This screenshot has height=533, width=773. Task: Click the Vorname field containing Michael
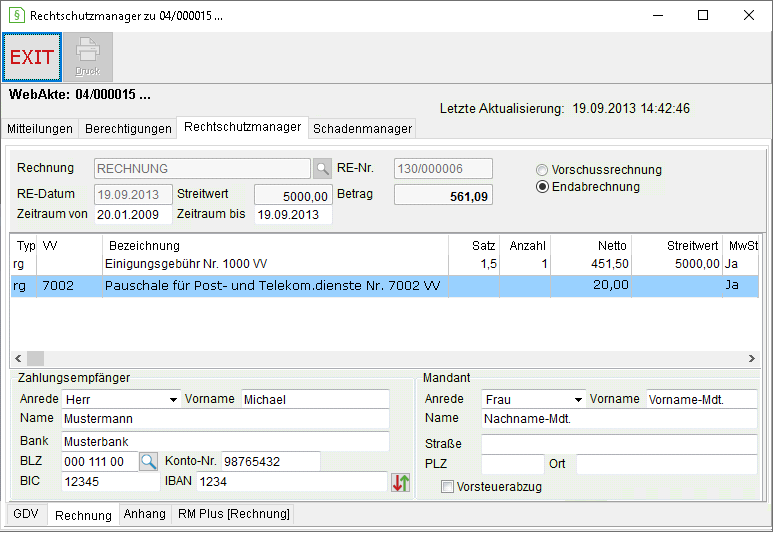[x=315, y=399]
